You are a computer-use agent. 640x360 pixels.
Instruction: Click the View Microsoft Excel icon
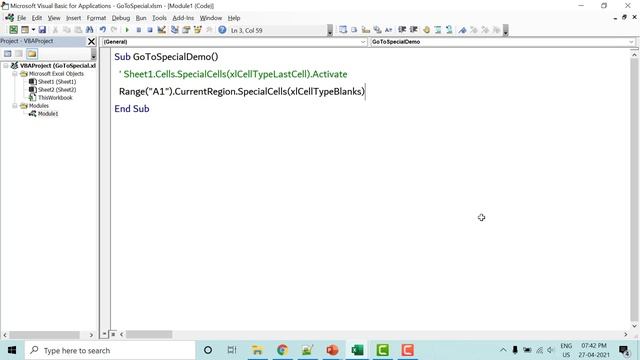click(13, 30)
